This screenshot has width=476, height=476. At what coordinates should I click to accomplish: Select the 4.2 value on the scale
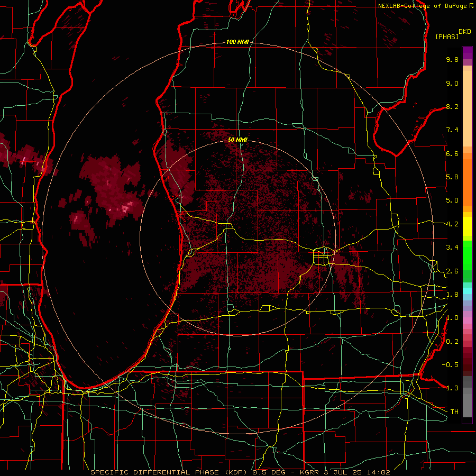coord(452,224)
